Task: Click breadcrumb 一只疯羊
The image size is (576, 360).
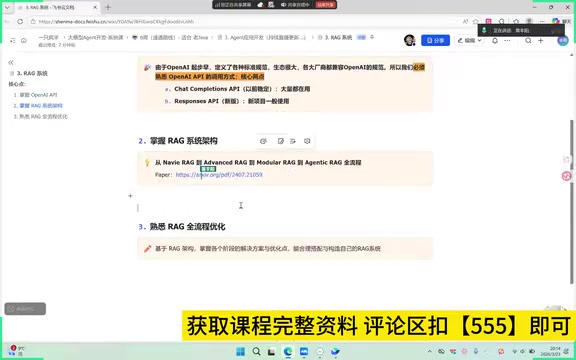Action: (48, 37)
